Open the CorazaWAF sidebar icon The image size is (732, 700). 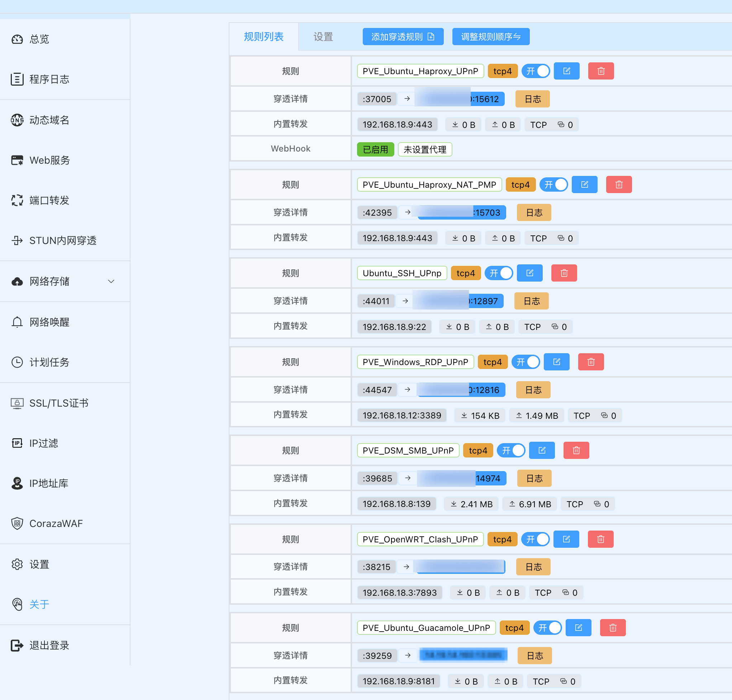(17, 523)
